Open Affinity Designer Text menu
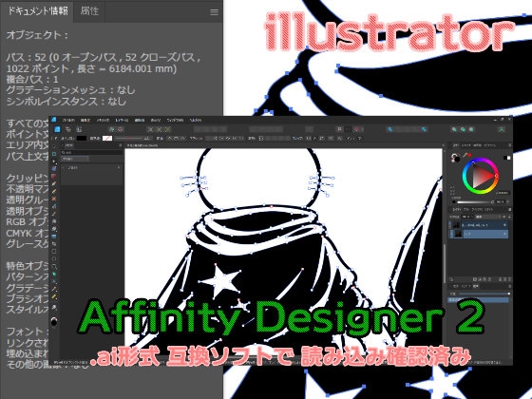This screenshot has width=532, height=399. pyautogui.click(x=104, y=120)
